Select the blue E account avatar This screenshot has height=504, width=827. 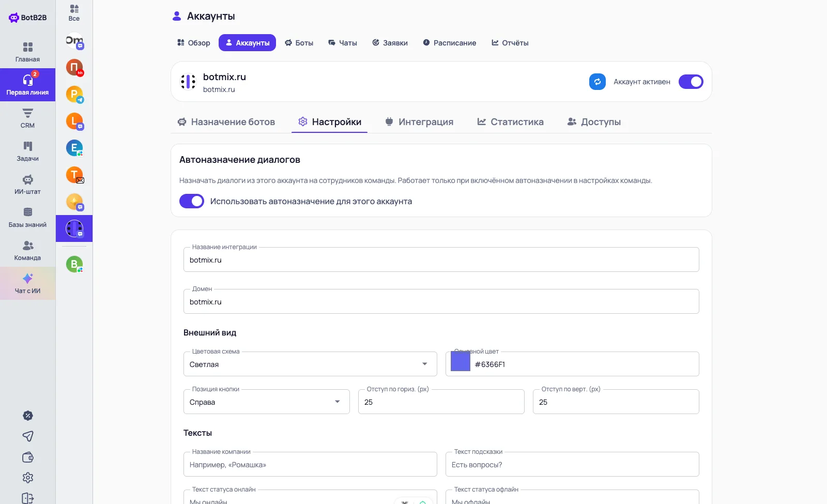(x=74, y=148)
